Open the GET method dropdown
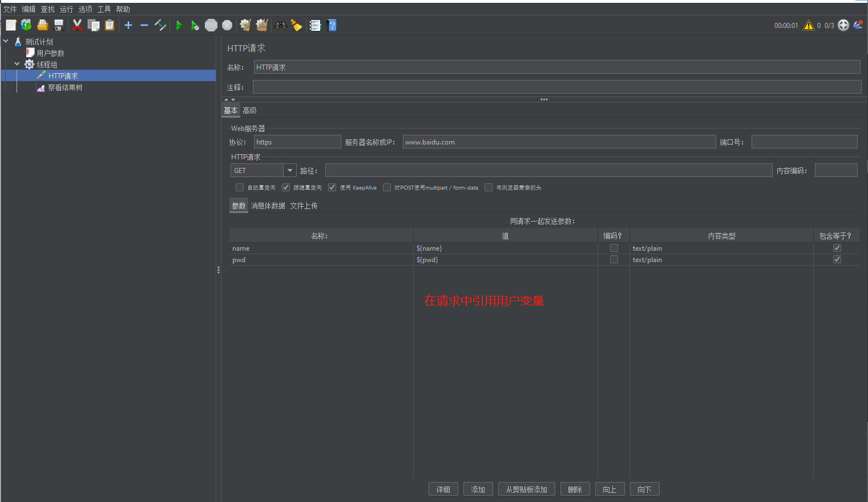Screen dimensions: 868x502 290,170
